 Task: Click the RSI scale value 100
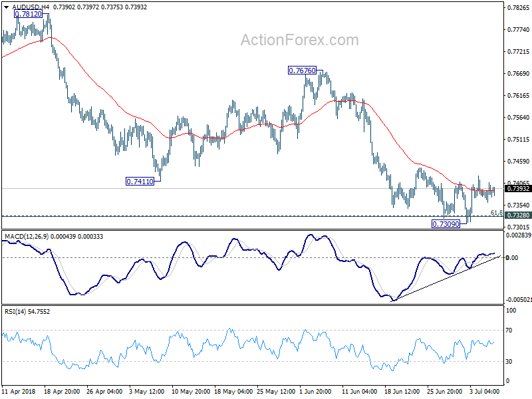[511, 310]
